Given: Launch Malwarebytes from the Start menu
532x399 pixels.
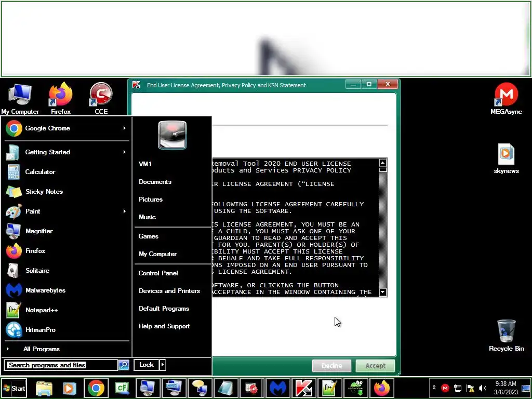Looking at the screenshot, I should tap(66, 290).
